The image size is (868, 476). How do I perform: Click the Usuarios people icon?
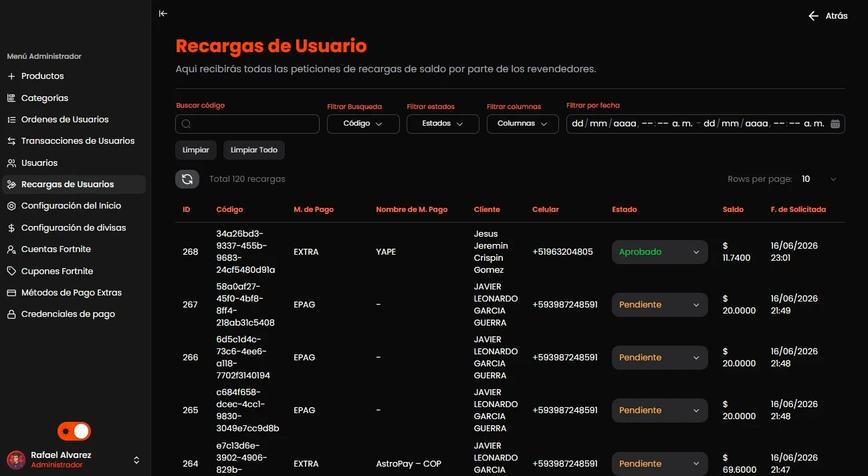[11, 163]
